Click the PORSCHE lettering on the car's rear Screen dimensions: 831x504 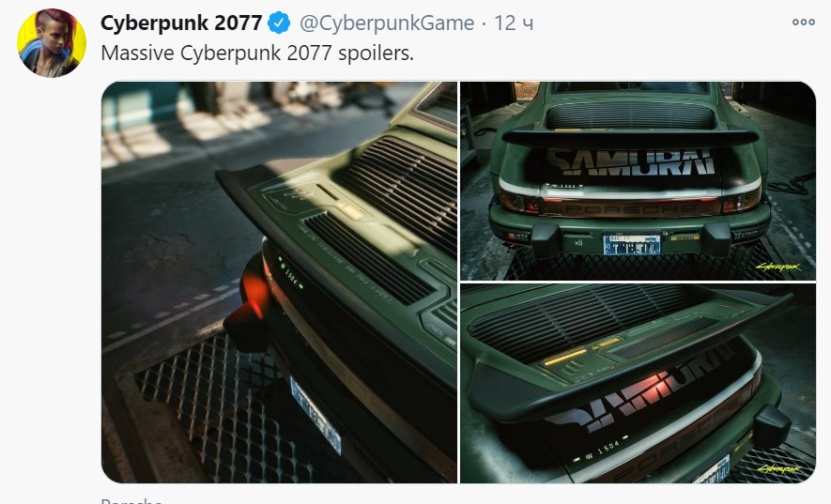tap(630, 208)
